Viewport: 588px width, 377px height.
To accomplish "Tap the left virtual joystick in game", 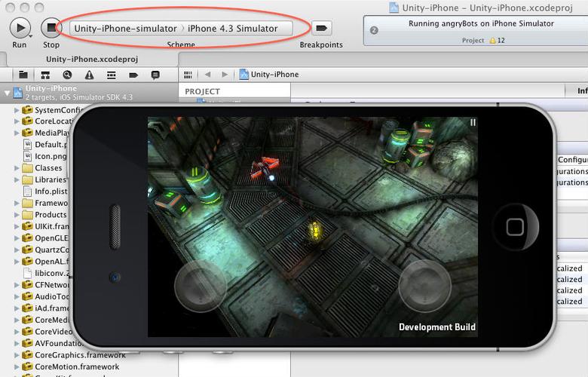I will coord(201,286).
